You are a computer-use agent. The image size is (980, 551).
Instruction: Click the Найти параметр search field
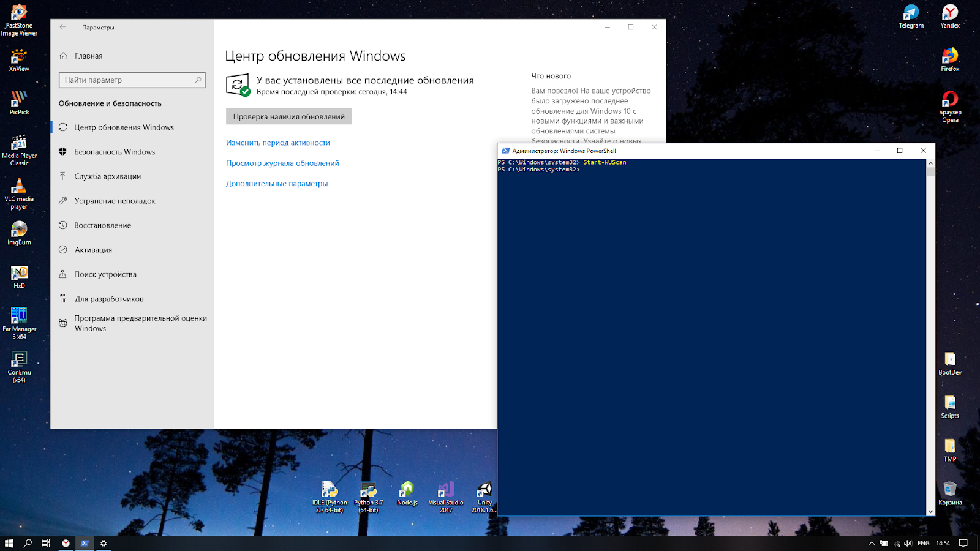tap(132, 80)
